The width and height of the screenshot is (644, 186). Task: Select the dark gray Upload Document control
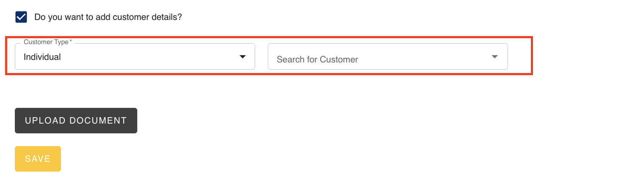[x=76, y=121]
